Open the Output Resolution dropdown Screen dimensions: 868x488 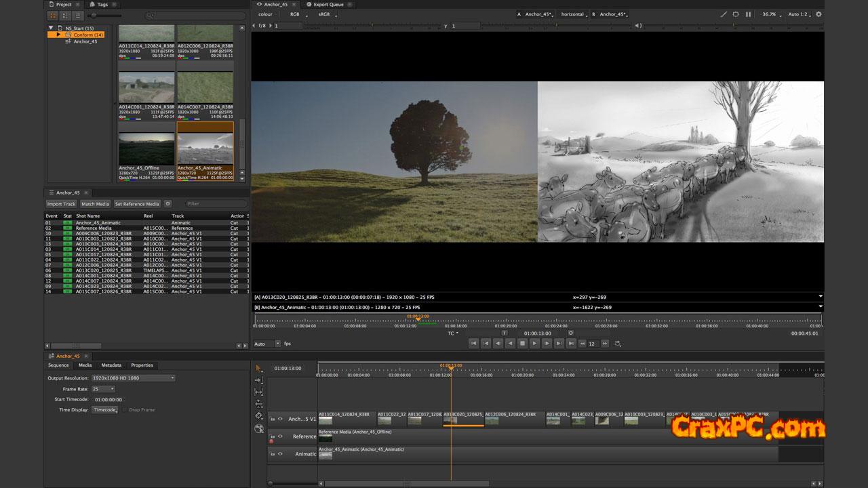pyautogui.click(x=133, y=378)
